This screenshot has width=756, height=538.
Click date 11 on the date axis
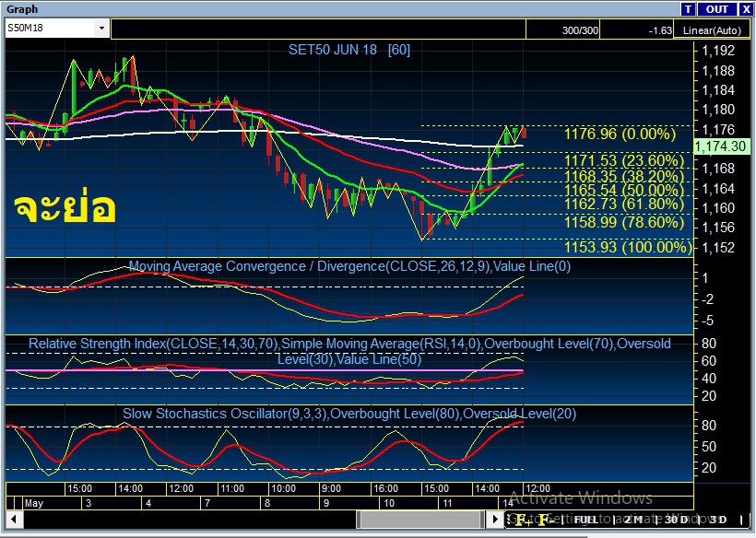click(x=448, y=503)
